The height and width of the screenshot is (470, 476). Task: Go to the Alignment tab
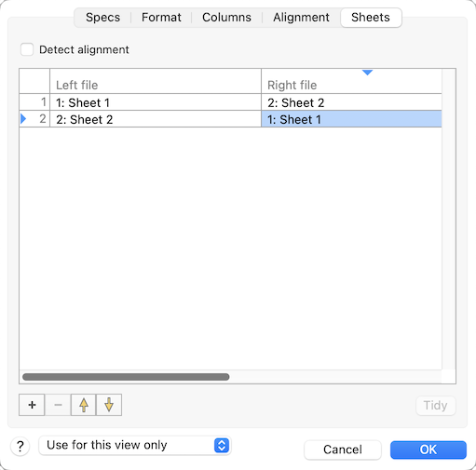point(301,18)
